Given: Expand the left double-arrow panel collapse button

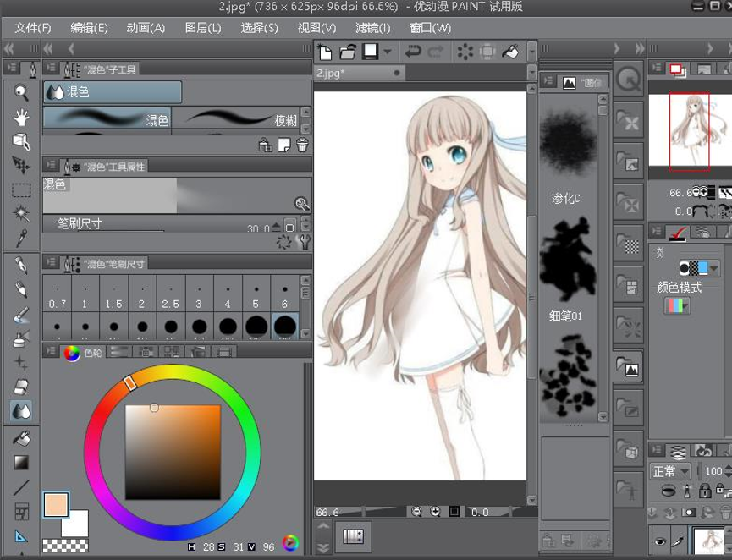Looking at the screenshot, I should click(8, 48).
